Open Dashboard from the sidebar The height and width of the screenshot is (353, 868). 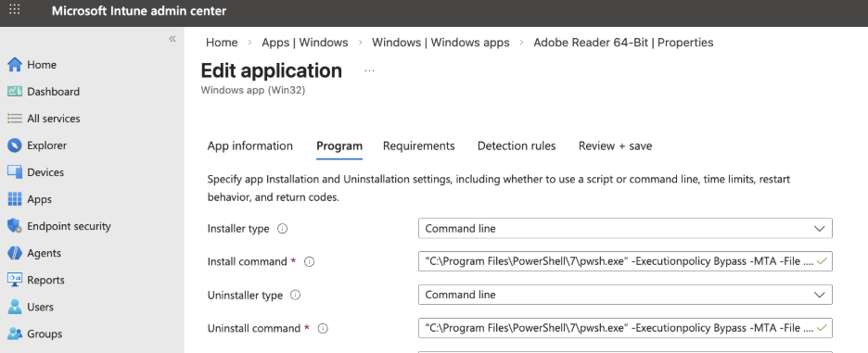click(53, 92)
